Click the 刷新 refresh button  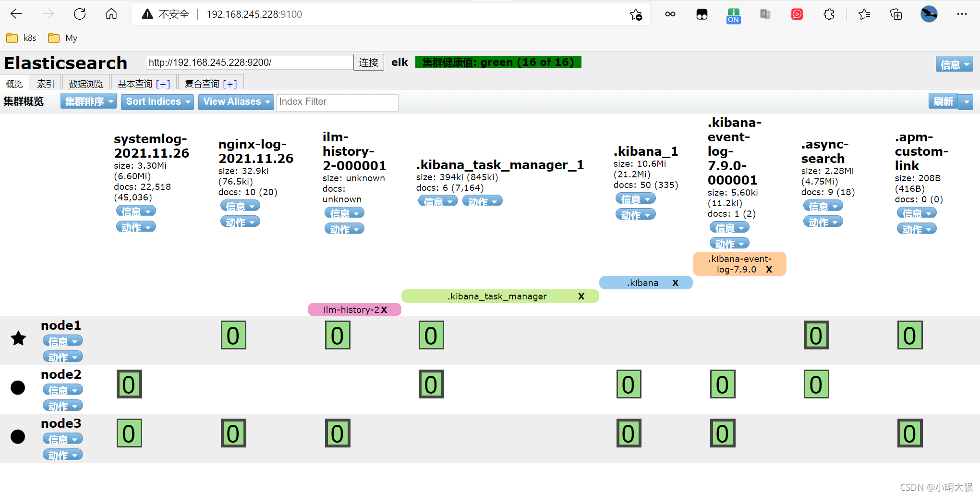click(x=943, y=101)
